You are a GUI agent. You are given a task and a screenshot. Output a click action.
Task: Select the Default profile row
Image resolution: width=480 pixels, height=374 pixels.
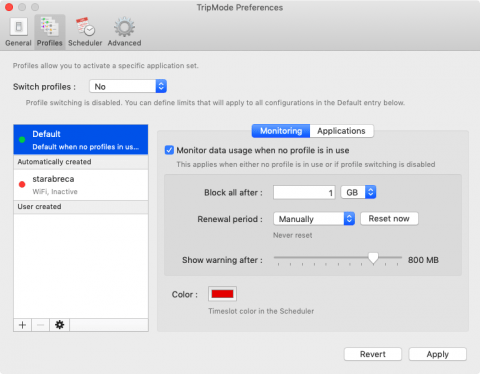point(81,140)
